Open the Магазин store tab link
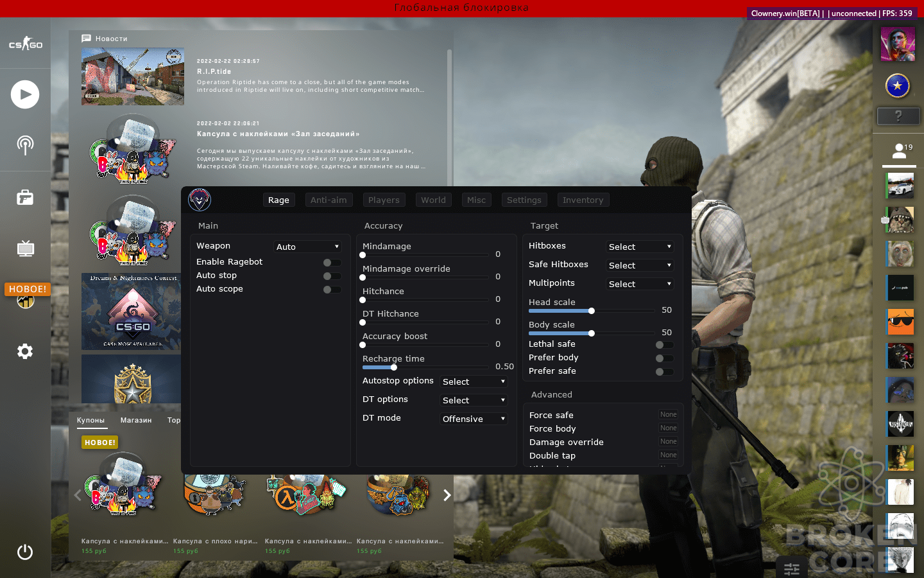This screenshot has height=578, width=924. click(x=136, y=420)
